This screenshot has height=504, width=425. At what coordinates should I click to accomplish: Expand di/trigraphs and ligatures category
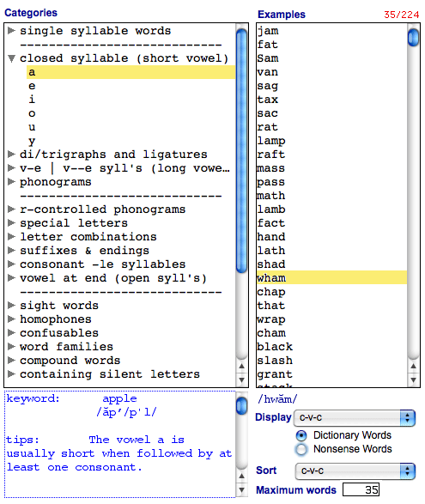[11, 155]
